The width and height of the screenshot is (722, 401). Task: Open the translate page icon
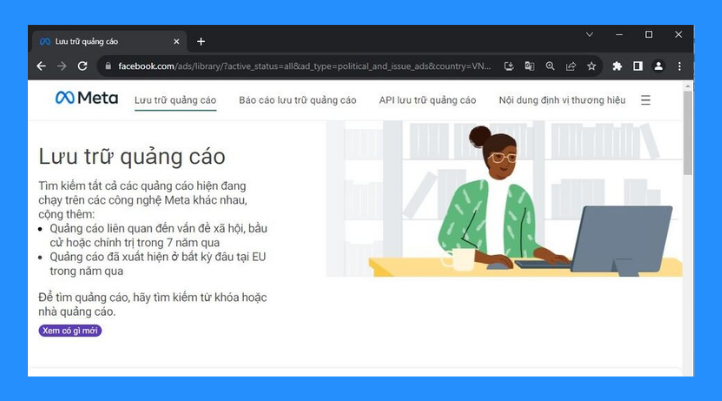[530, 66]
